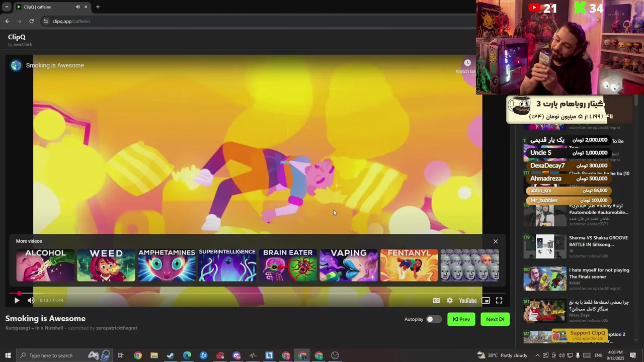Seek on the video progress bar
This screenshot has height=362, width=644.
257,293
